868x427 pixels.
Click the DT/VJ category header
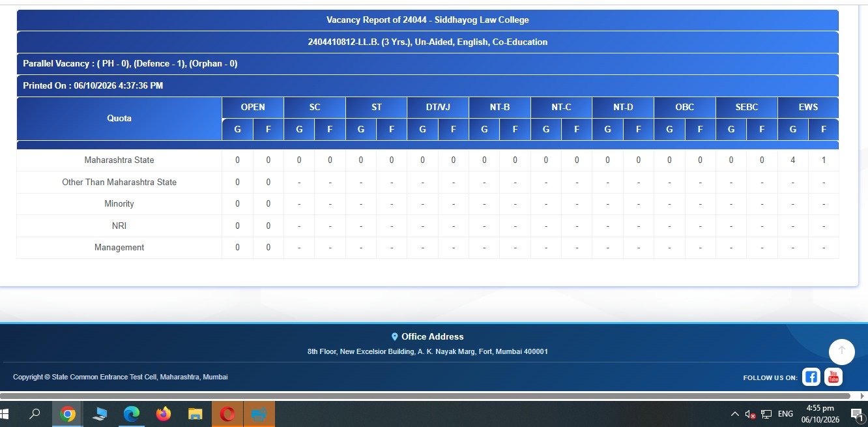point(438,108)
